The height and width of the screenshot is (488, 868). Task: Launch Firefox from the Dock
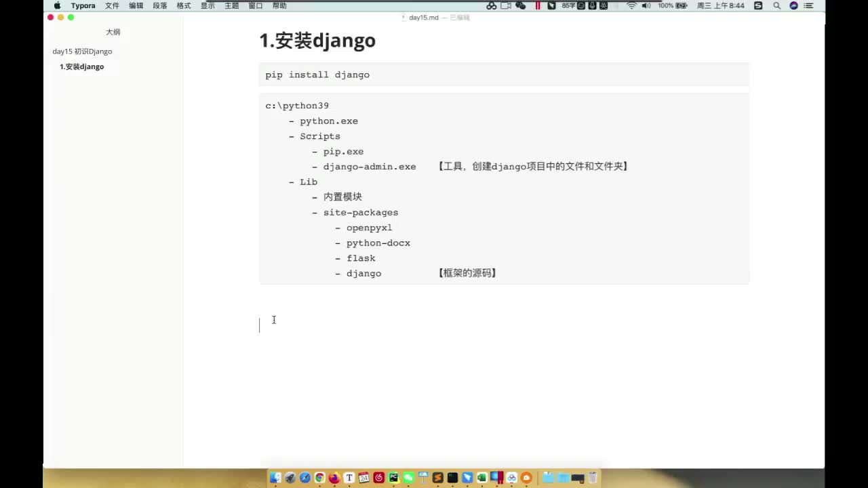334,478
